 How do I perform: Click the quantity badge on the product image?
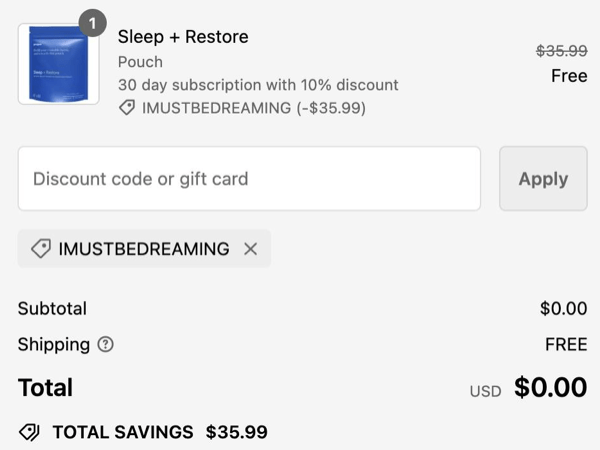pyautogui.click(x=92, y=21)
